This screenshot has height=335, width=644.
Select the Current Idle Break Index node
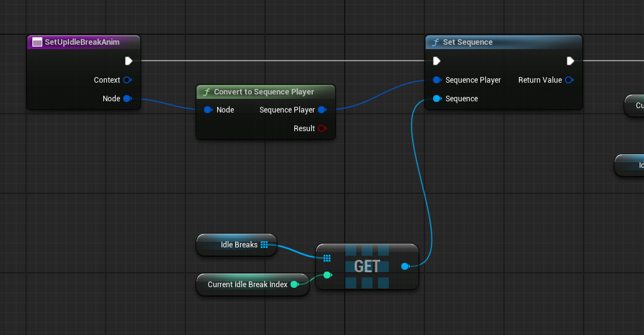[x=252, y=285]
